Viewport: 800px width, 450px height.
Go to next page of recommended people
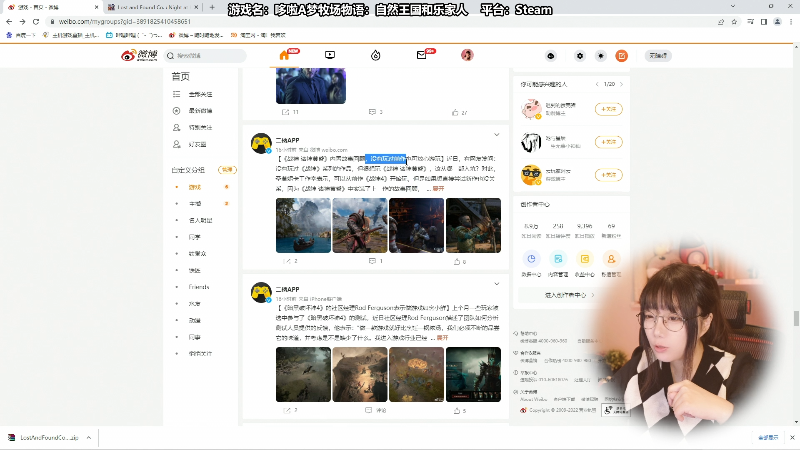point(621,84)
